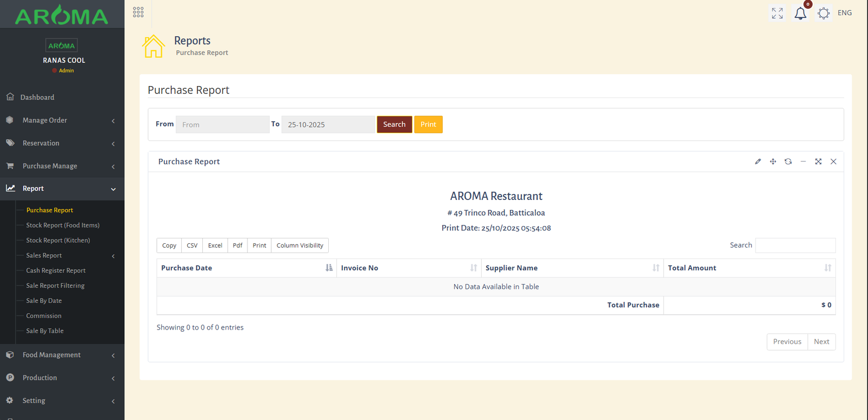
Task: Collapse the Purchase Report panel
Action: pyautogui.click(x=803, y=161)
